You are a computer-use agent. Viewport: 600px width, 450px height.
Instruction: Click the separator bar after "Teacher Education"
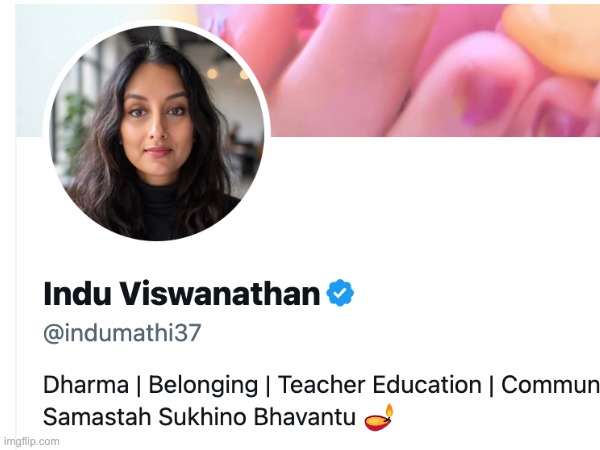coord(491,385)
